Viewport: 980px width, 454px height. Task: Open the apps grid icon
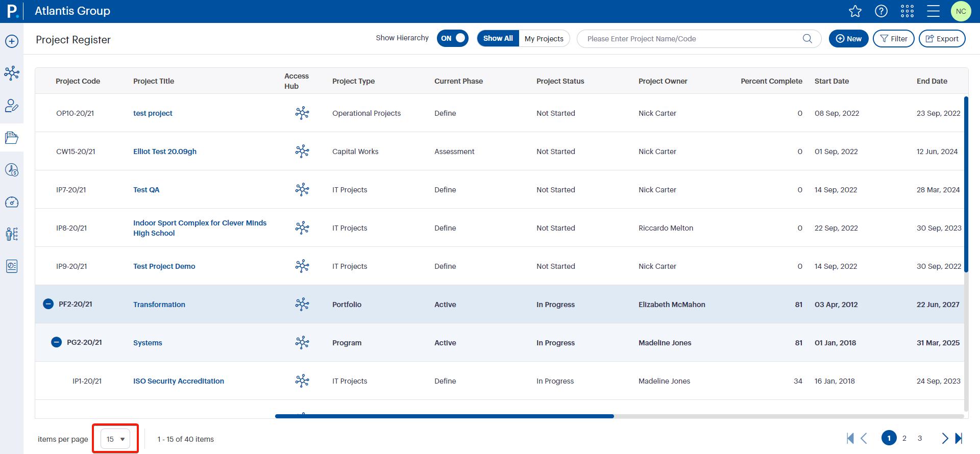908,11
